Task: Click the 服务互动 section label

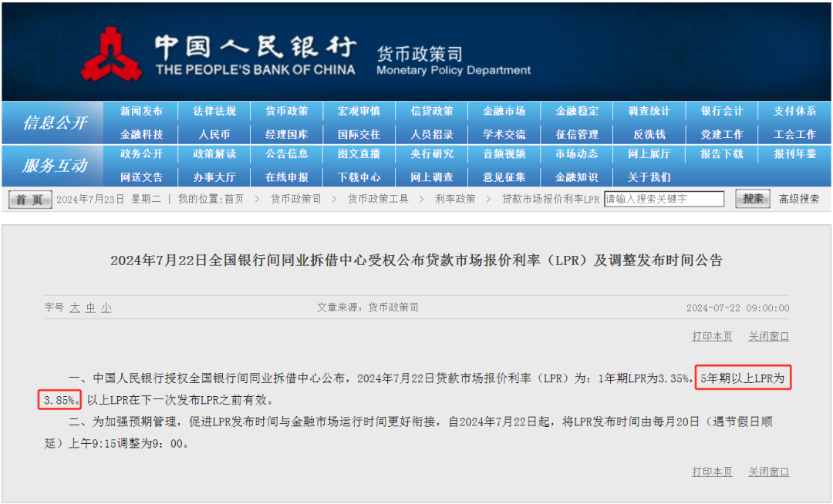Action: pos(54,166)
